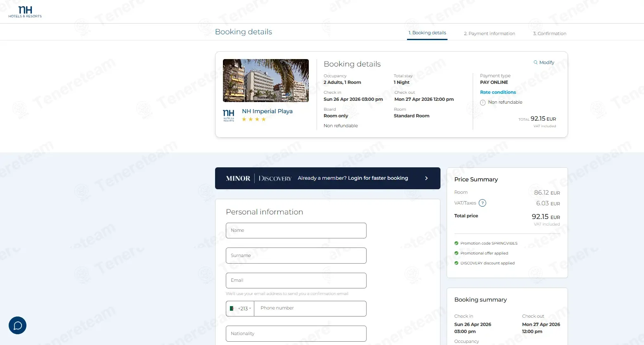Expand the member login banner arrow
This screenshot has width=644, height=345.
click(426, 178)
